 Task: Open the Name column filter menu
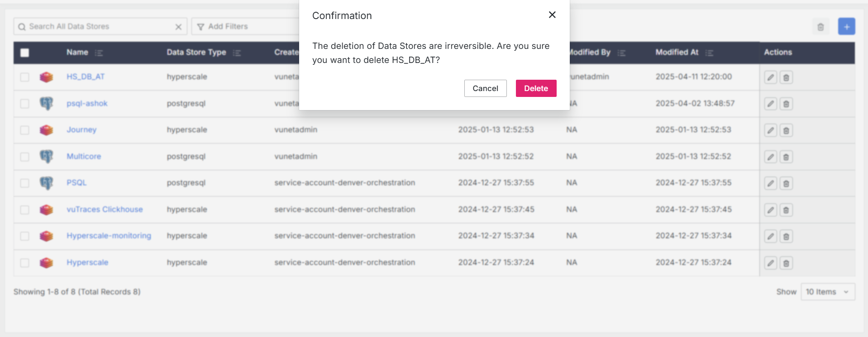click(99, 53)
